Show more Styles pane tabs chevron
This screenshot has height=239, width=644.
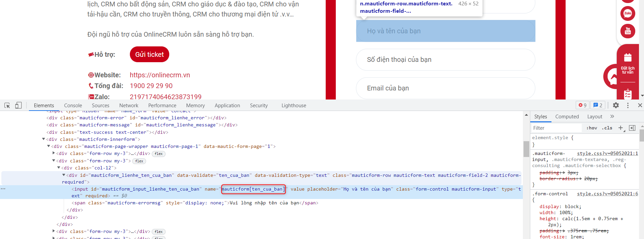click(612, 116)
